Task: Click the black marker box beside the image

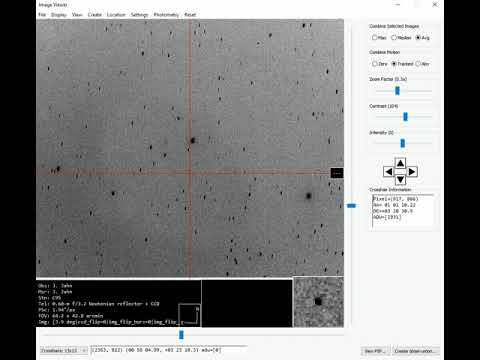Action: coord(337,173)
